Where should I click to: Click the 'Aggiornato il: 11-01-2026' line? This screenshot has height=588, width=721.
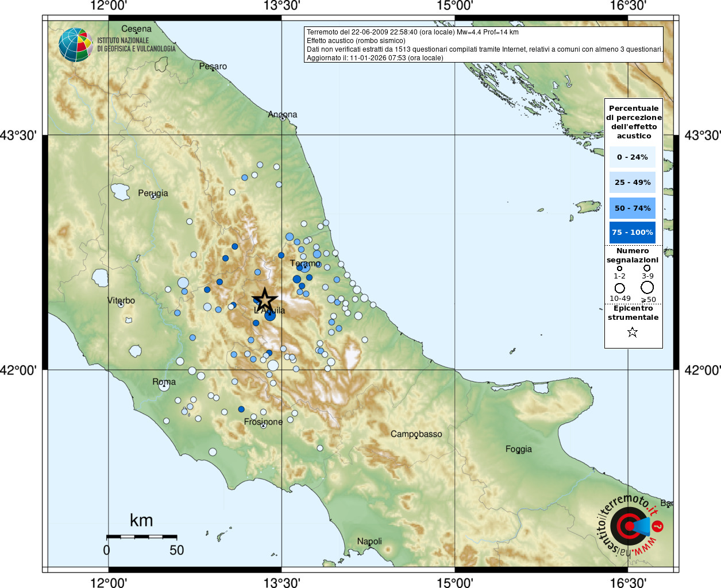tap(375, 58)
